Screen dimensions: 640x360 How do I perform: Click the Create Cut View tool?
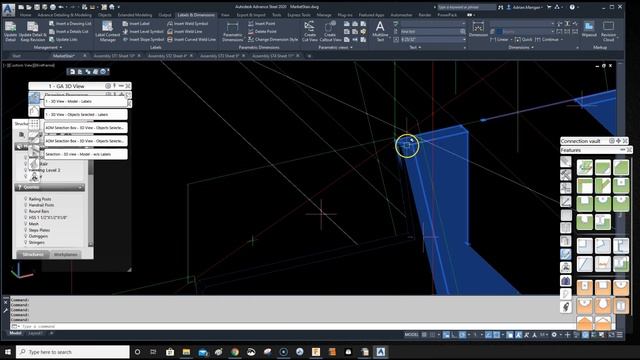tap(310, 31)
